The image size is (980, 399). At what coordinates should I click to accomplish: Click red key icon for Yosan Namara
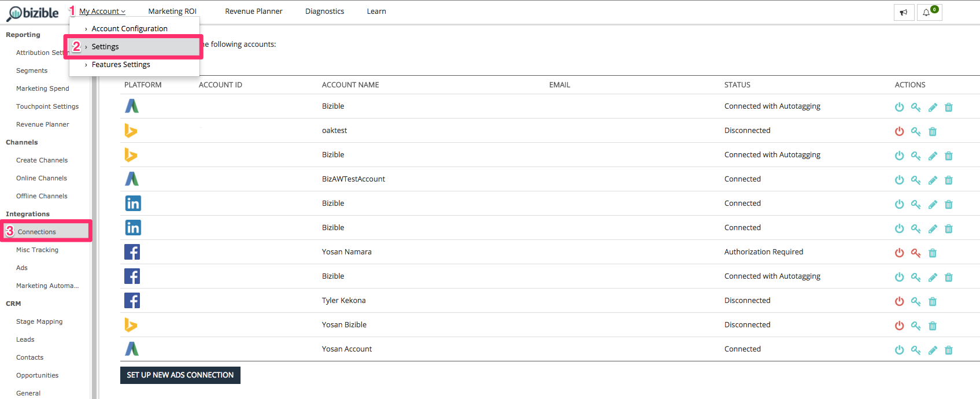click(x=916, y=253)
